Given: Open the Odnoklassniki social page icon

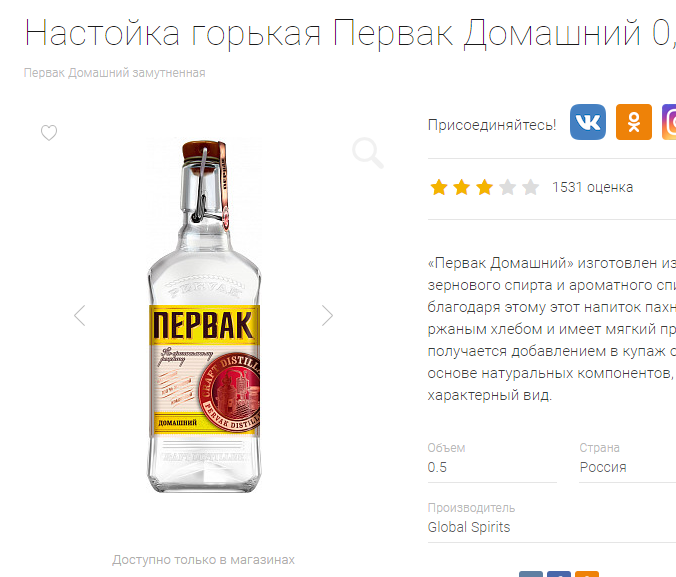Looking at the screenshot, I should pyautogui.click(x=633, y=122).
